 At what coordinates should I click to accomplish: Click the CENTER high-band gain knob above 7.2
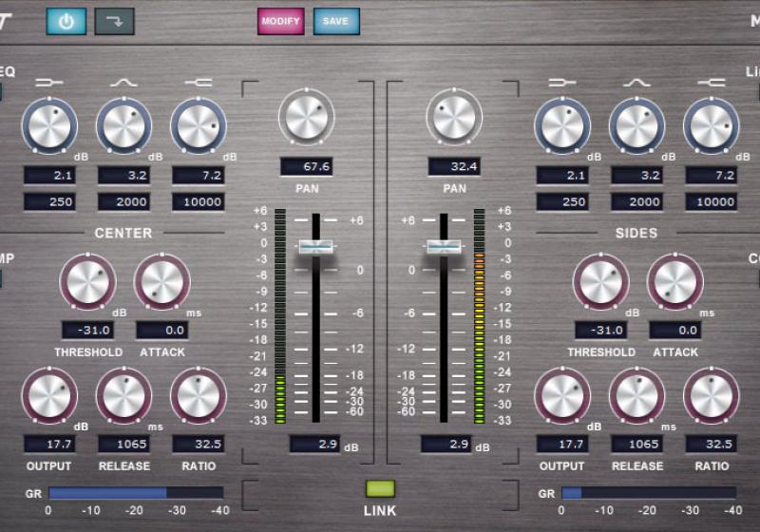(x=199, y=126)
